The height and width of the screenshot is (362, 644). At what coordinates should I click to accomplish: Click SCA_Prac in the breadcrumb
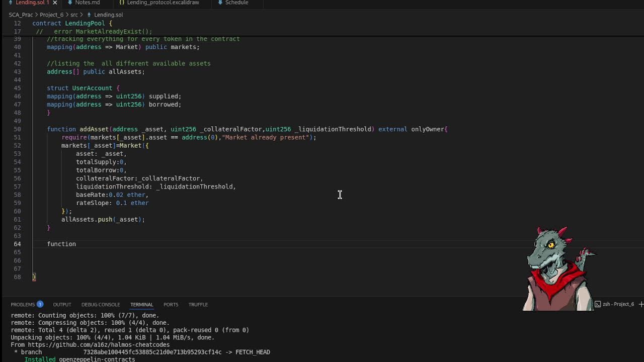(x=21, y=15)
